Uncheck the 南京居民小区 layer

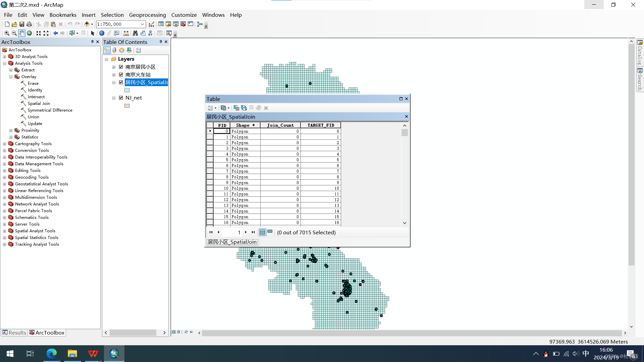click(121, 67)
